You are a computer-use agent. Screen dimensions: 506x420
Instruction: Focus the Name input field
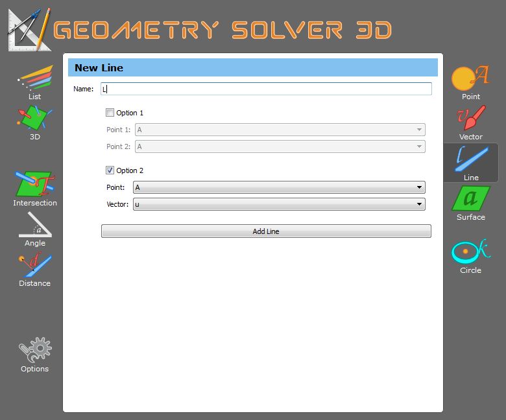coord(266,89)
